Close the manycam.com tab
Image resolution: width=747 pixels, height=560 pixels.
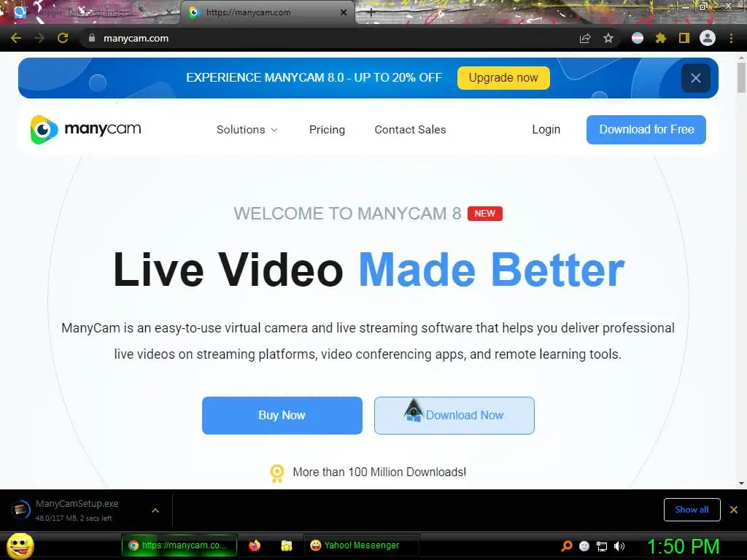(x=344, y=13)
